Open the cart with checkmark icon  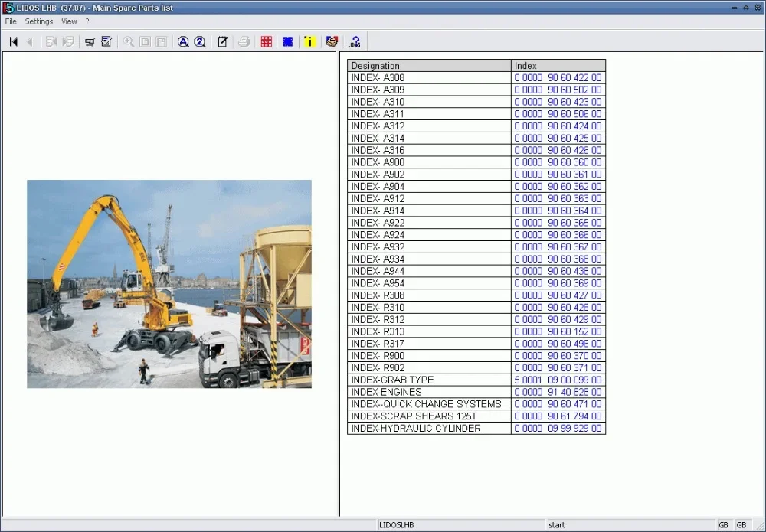(x=106, y=41)
